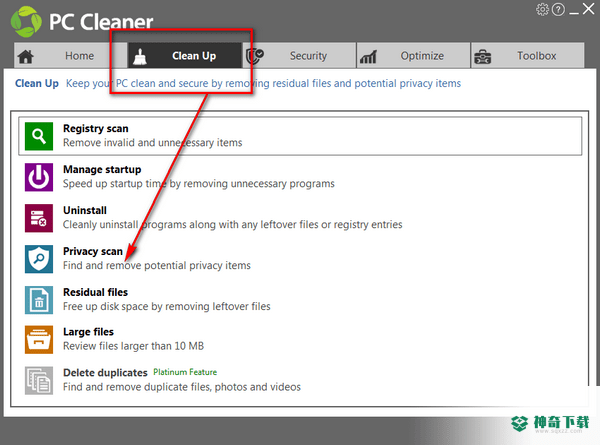Click 'Find and remove duplicate files' description

pyautogui.click(x=182, y=387)
